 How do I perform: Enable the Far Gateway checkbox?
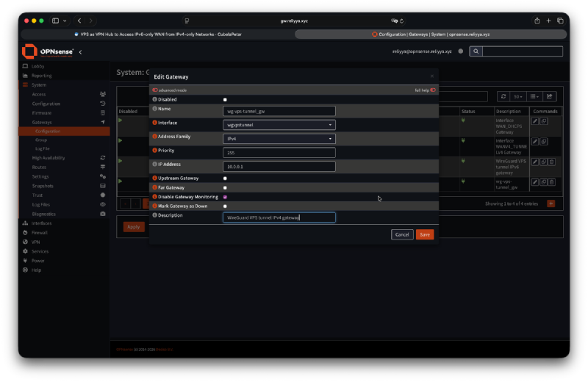click(x=225, y=188)
